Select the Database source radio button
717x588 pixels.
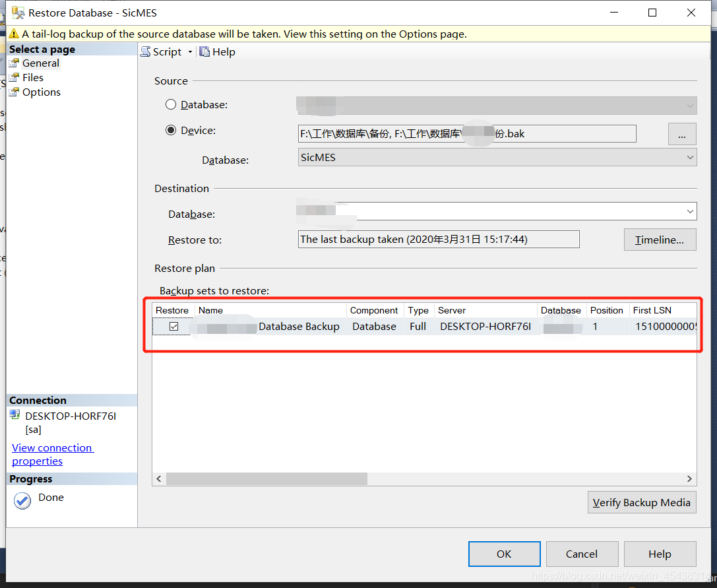coord(171,105)
